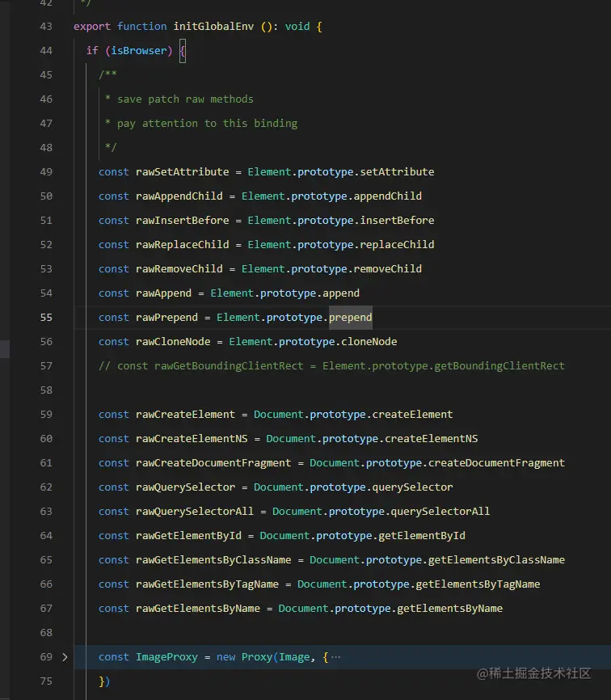
Task: Click the commented rawGetBoundingClientRect line
Action: click(331, 366)
